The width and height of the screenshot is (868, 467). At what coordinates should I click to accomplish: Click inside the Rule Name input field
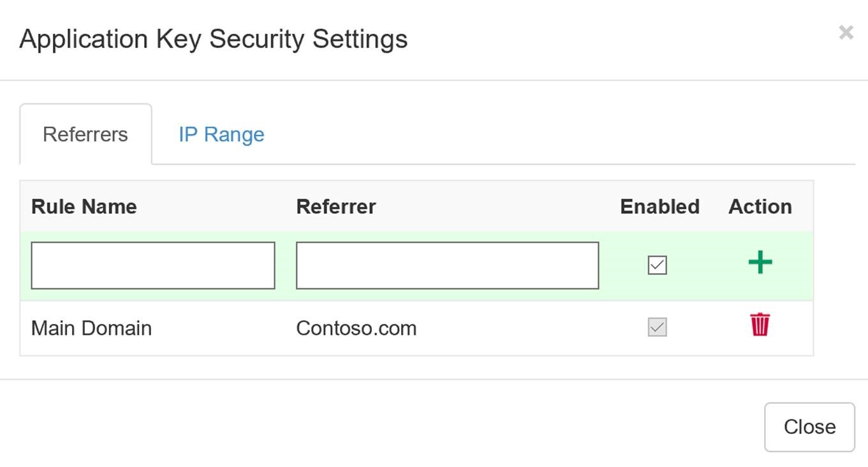[x=153, y=265]
